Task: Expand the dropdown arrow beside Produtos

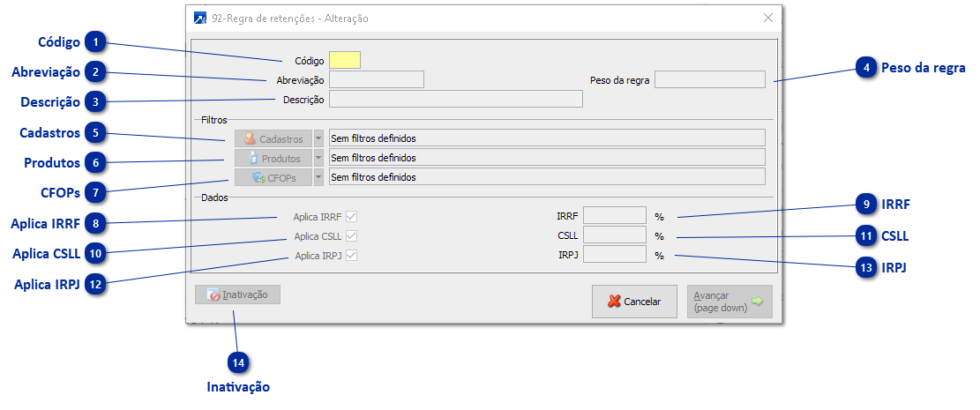Action: [319, 158]
